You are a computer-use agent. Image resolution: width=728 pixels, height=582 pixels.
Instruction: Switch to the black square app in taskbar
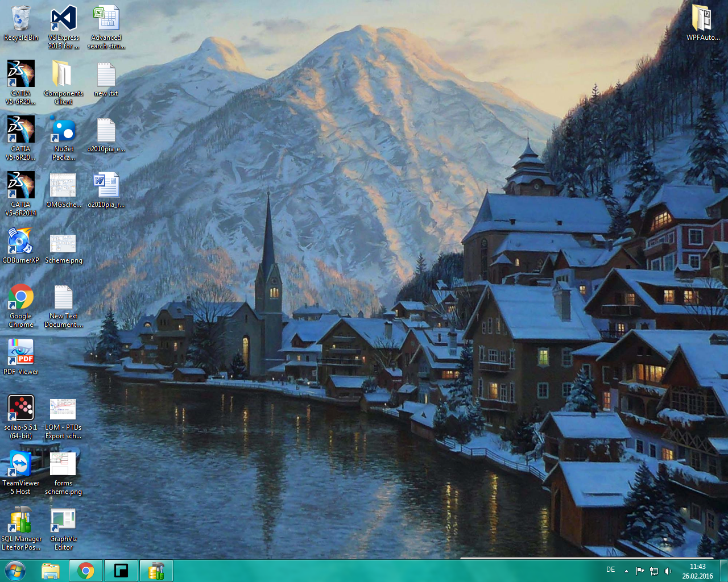tap(121, 571)
